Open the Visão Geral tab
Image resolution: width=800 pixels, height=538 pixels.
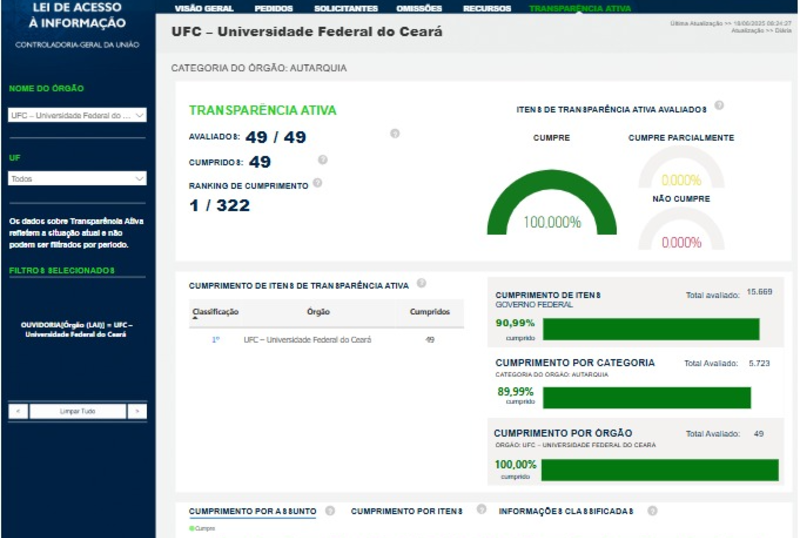[204, 8]
